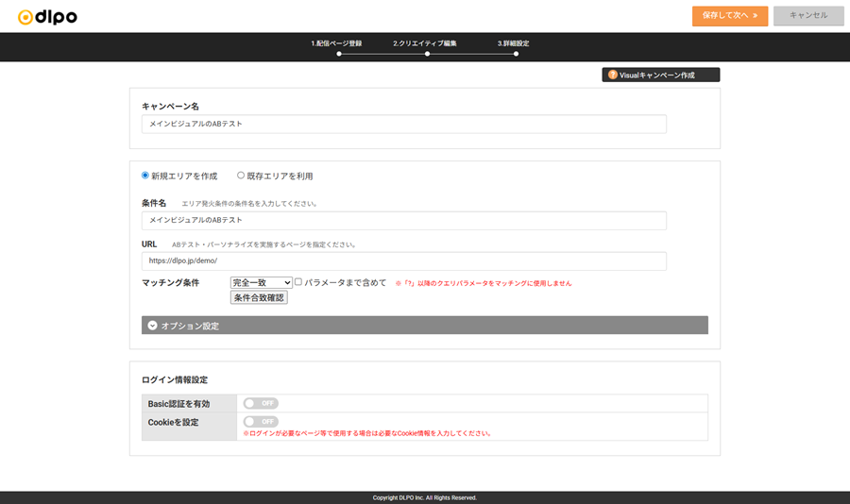This screenshot has height=504, width=850.
Task: Check the パラメータまで含めて checkbox
Action: (298, 282)
